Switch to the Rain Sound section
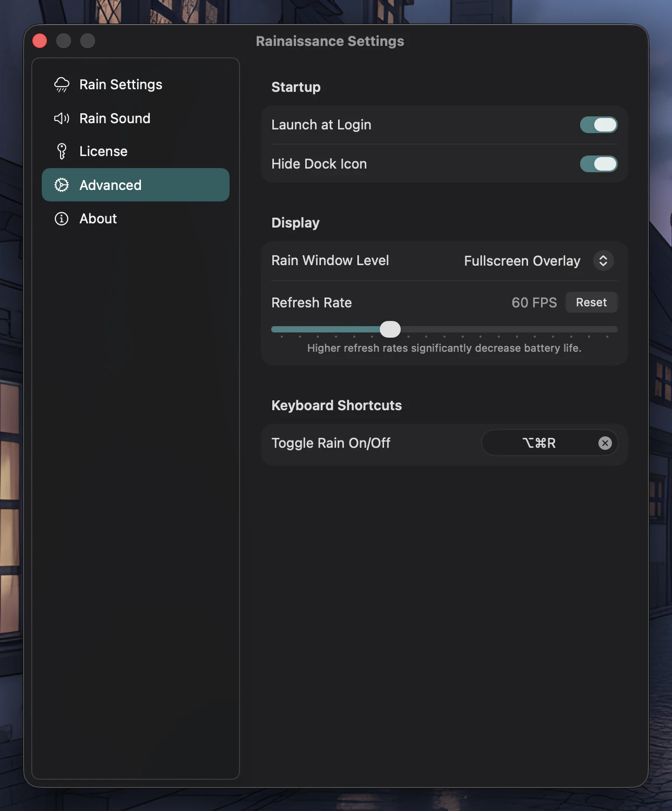 point(115,118)
